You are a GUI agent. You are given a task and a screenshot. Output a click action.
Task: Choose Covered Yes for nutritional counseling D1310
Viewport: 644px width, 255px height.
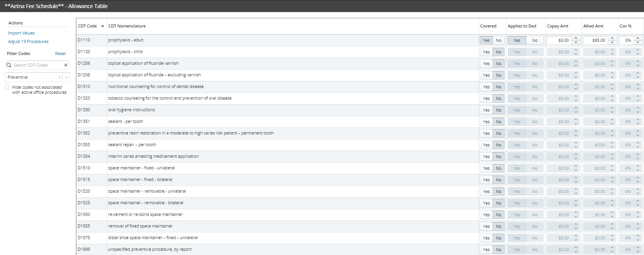[486, 87]
